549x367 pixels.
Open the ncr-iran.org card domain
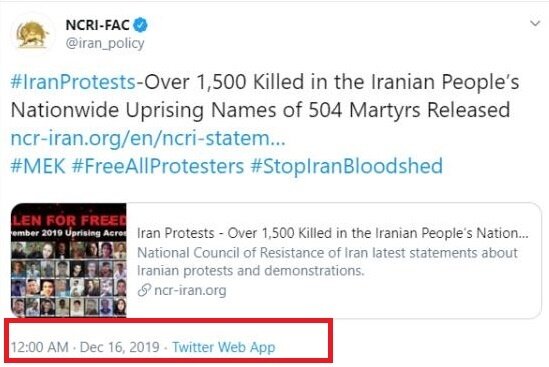pyautogui.click(x=190, y=290)
